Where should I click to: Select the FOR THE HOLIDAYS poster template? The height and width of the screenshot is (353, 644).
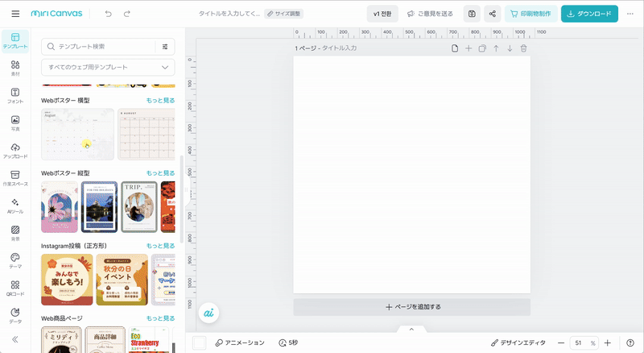(99, 207)
